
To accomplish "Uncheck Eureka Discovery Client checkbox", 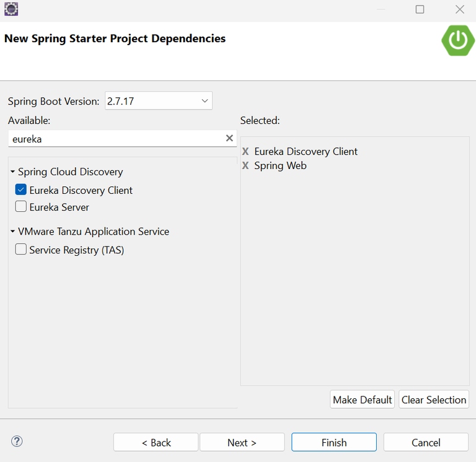I will (20, 190).
